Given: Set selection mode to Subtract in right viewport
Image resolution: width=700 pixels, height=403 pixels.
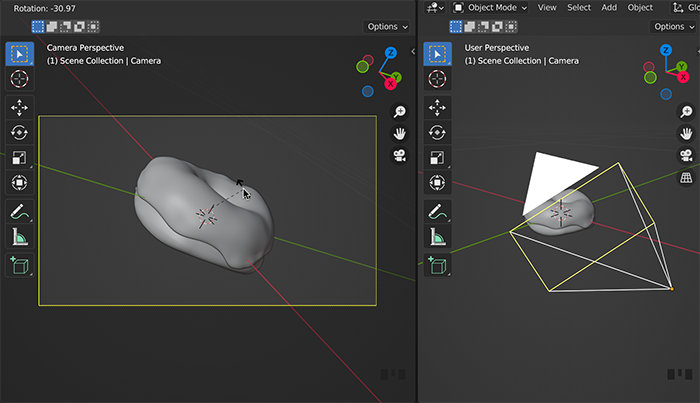Looking at the screenshot, I should [483, 27].
